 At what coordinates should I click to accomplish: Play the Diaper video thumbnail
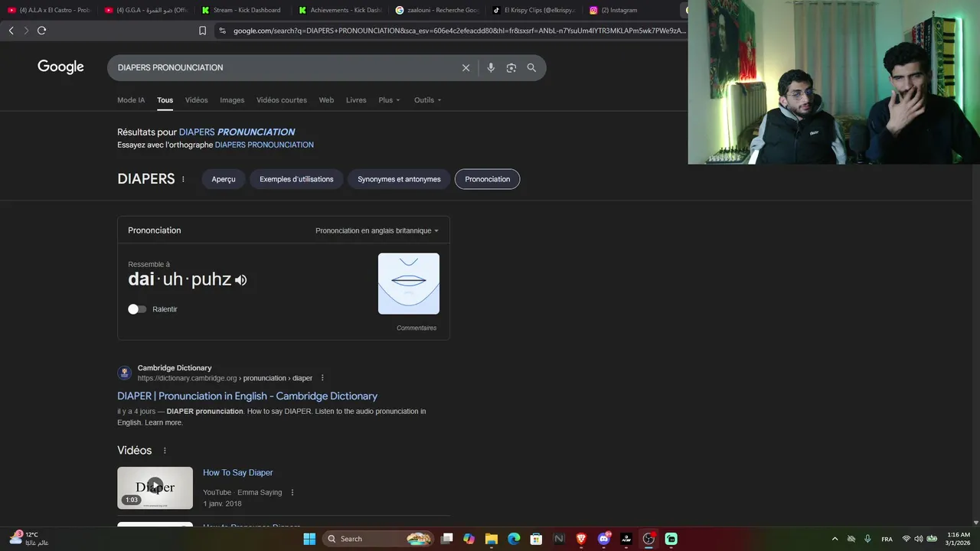click(155, 487)
